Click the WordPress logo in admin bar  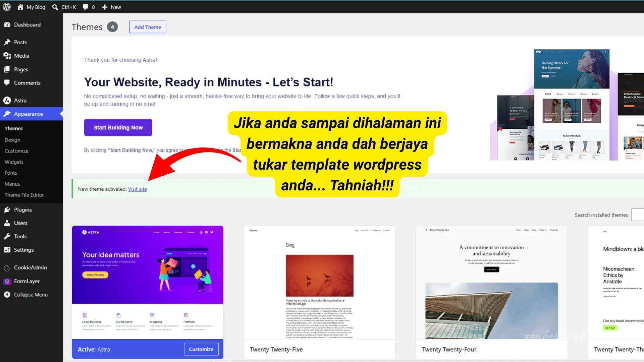pos(7,7)
